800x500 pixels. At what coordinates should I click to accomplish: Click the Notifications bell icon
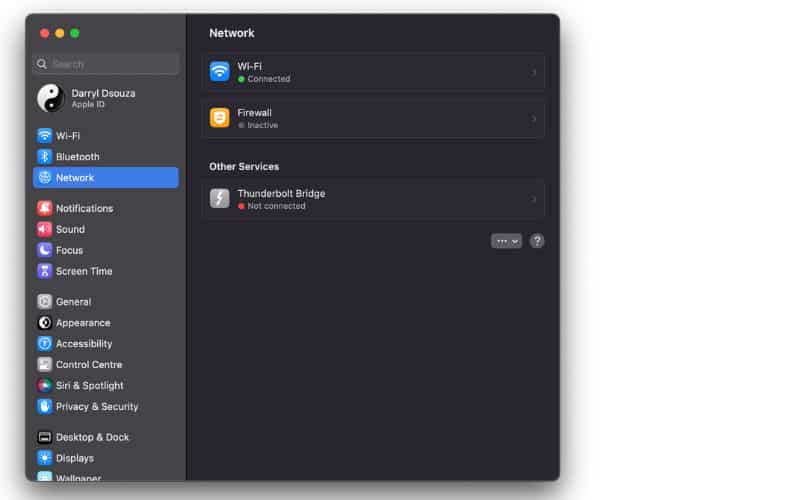point(45,208)
